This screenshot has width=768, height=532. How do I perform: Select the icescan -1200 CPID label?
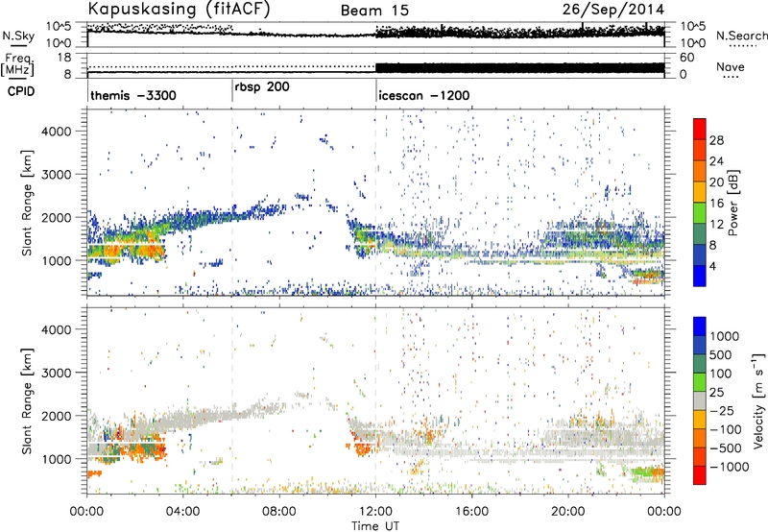424,95
